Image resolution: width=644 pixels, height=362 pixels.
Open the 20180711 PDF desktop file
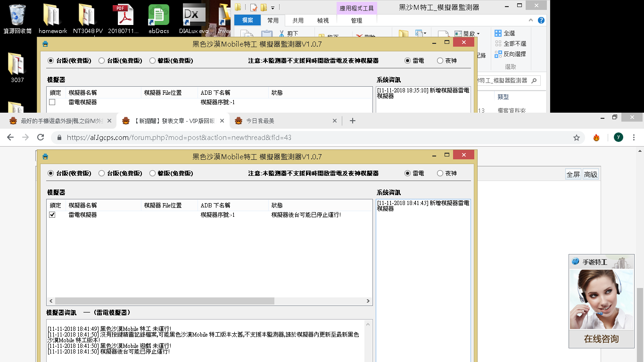123,19
